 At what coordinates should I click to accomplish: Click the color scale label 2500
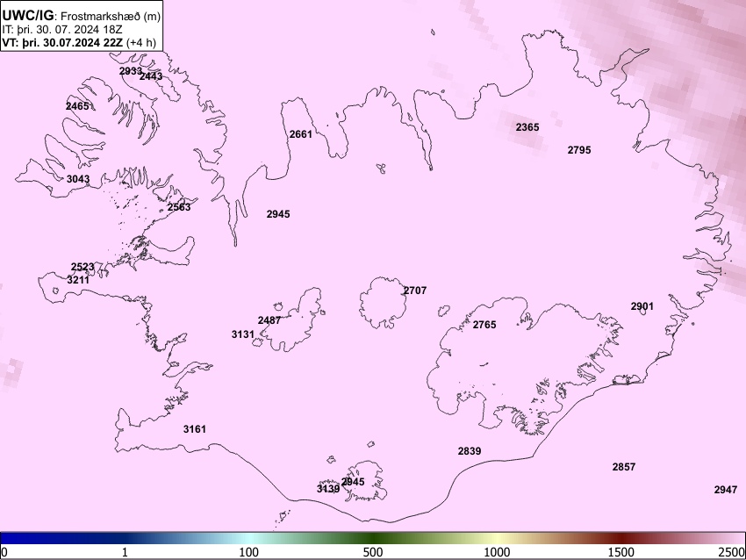[732, 552]
